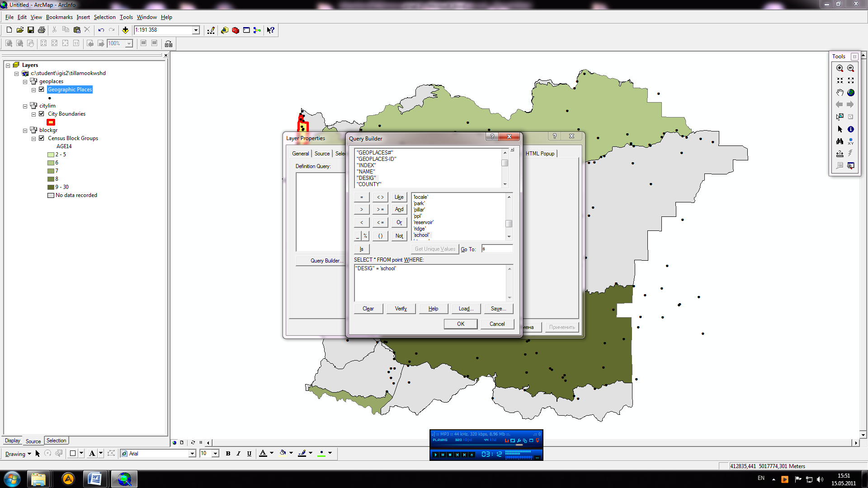Insert the And operator
Viewport: 868px width, 488px height.
(399, 210)
